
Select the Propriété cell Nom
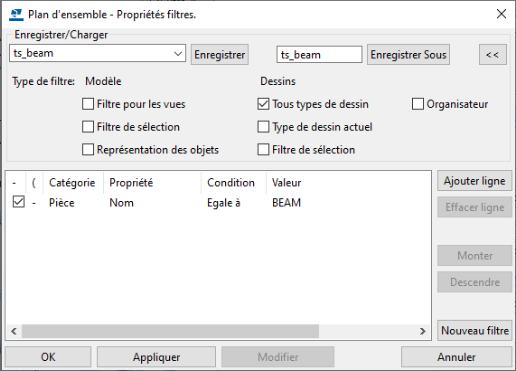click(121, 203)
